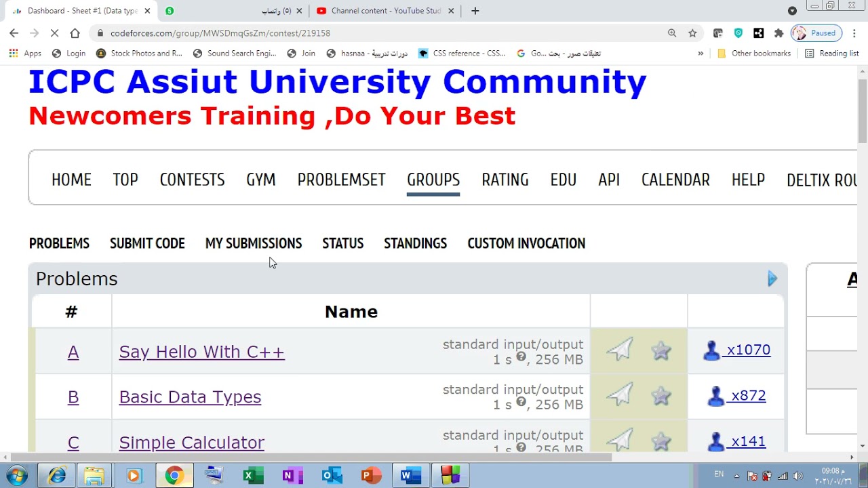This screenshot has height=488, width=868.
Task: Go back with browser back arrow
Action: [14, 33]
